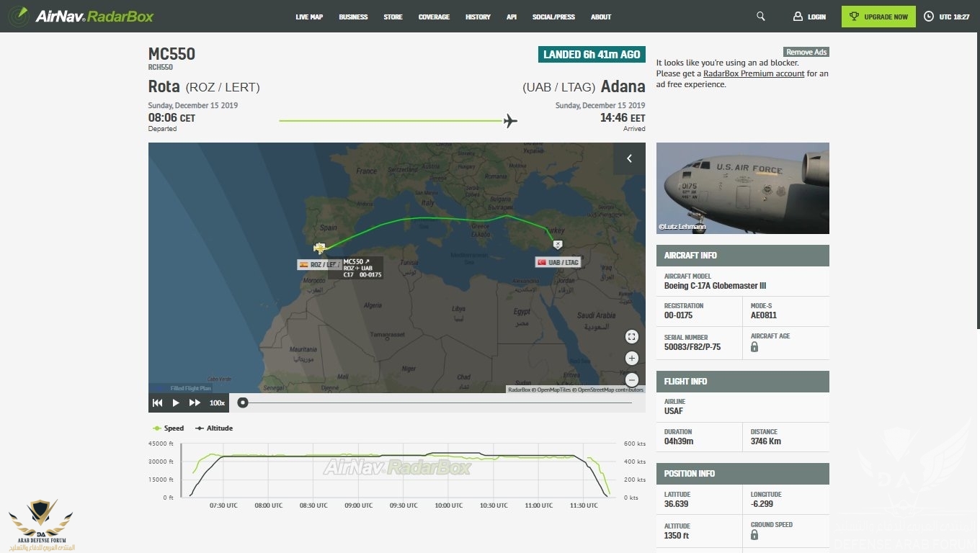
Task: Fast forward the flight playback
Action: (195, 403)
